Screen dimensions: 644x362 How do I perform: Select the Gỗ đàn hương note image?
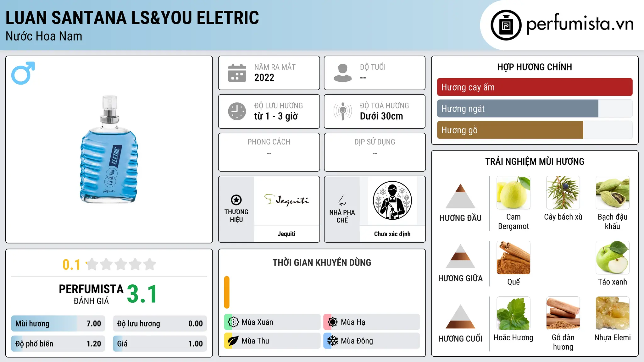[563, 313]
